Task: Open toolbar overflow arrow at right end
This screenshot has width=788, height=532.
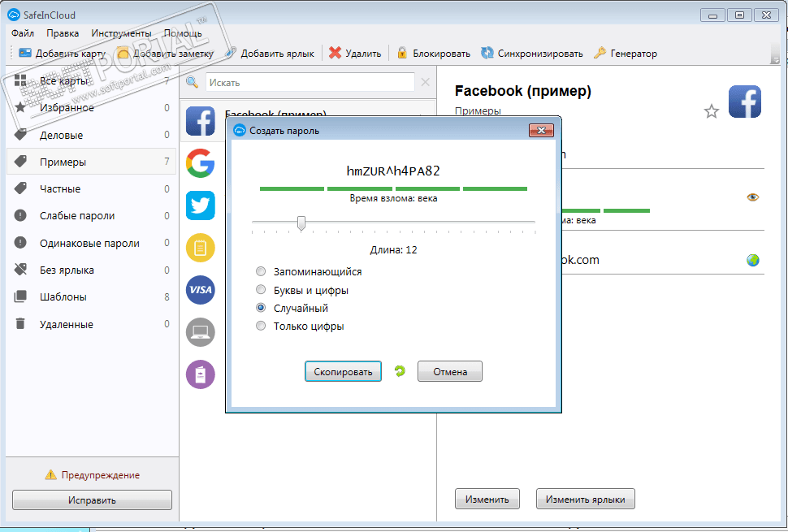Action: pos(774,60)
